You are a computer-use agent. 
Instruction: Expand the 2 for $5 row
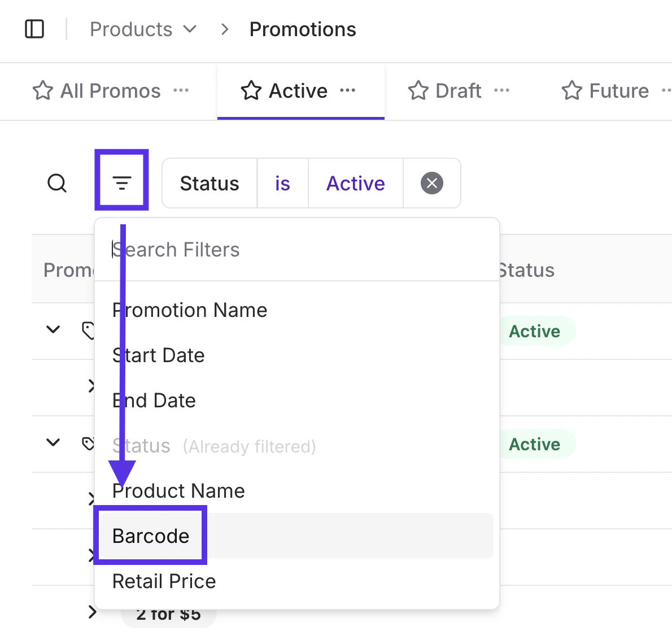tap(93, 612)
